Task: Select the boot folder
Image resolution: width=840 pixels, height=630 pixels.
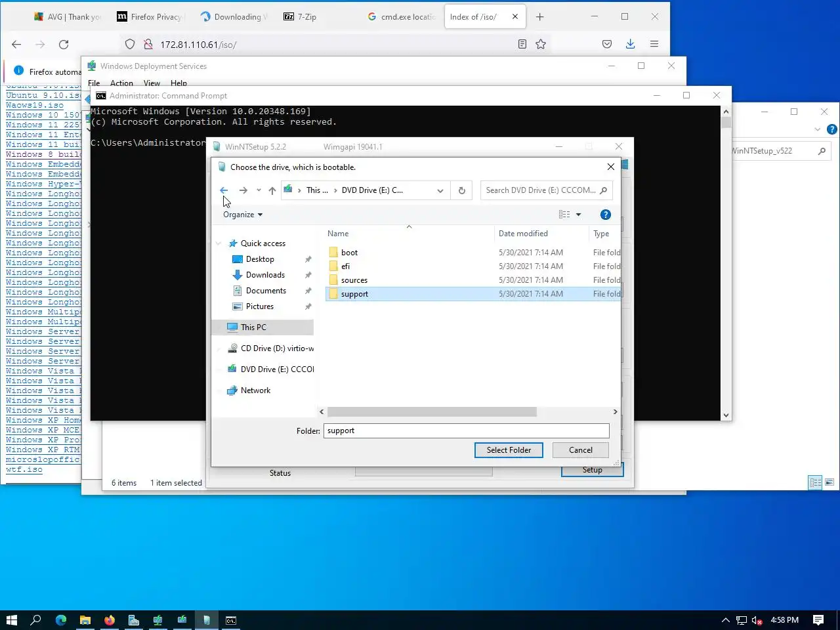Action: pyautogui.click(x=350, y=253)
